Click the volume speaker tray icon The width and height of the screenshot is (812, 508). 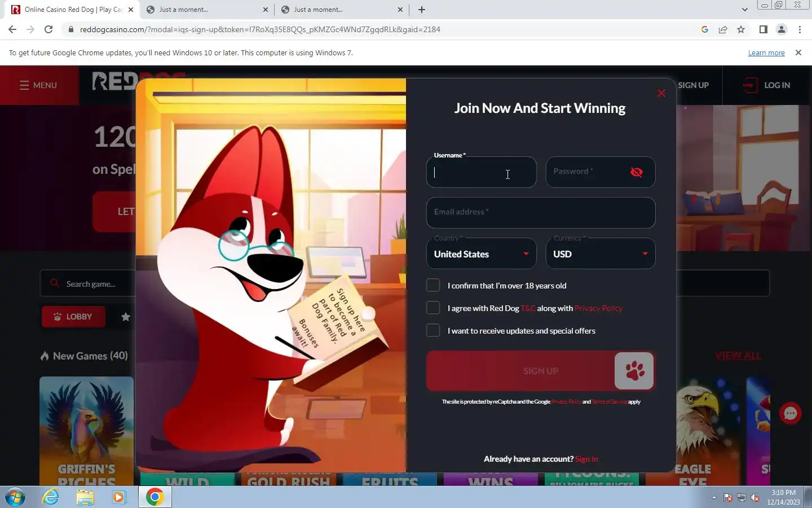point(755,498)
